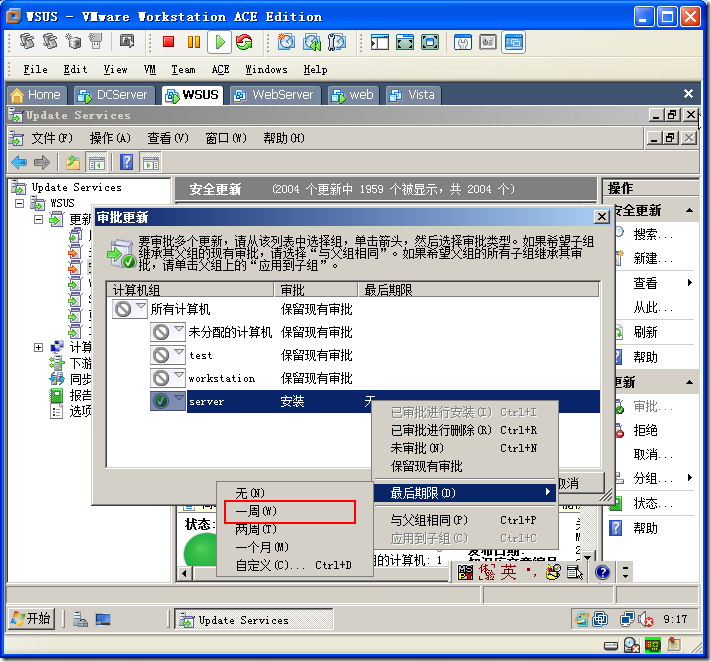Choose 未审批(N) menu entry
This screenshot has width=711, height=662.
(465, 448)
